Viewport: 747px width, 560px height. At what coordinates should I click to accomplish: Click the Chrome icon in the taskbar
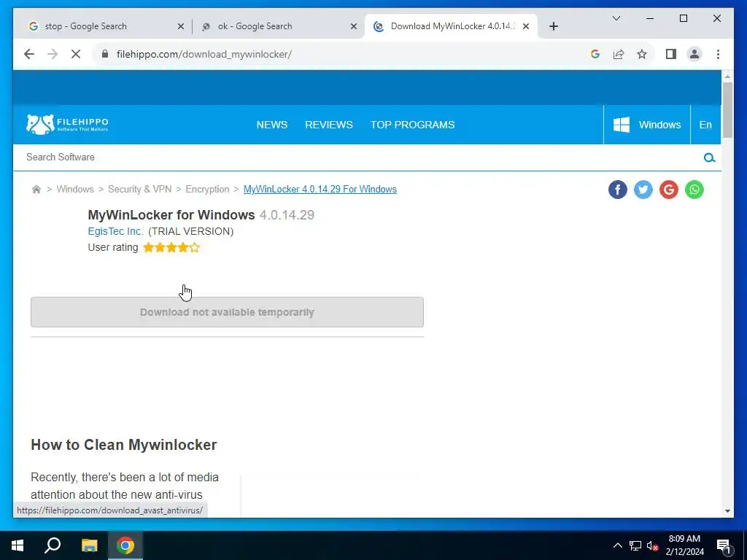(x=125, y=545)
